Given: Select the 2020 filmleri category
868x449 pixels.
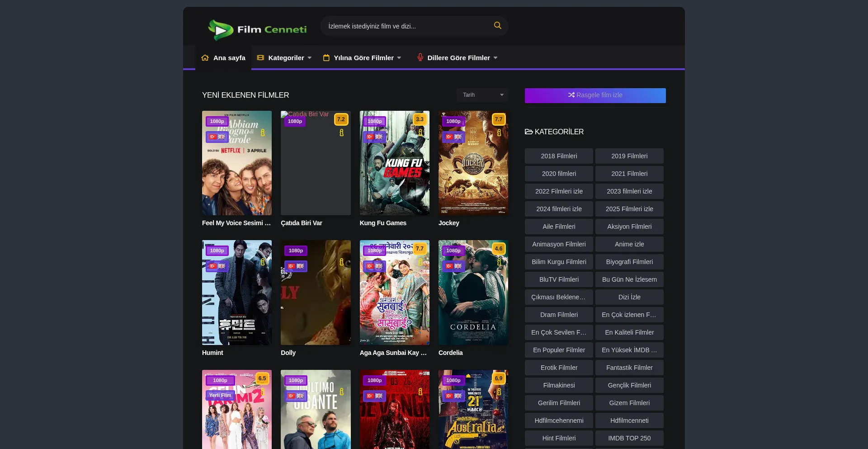Looking at the screenshot, I should pyautogui.click(x=559, y=174).
